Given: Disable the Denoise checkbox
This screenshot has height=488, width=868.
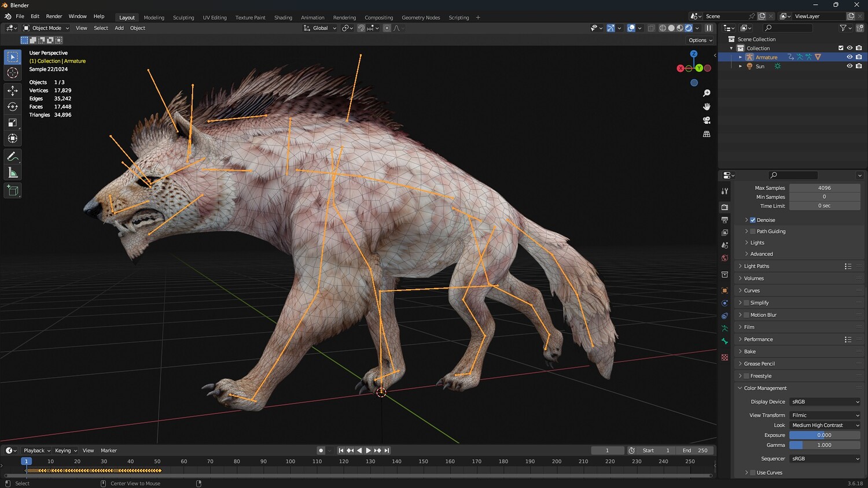Looking at the screenshot, I should (x=753, y=220).
